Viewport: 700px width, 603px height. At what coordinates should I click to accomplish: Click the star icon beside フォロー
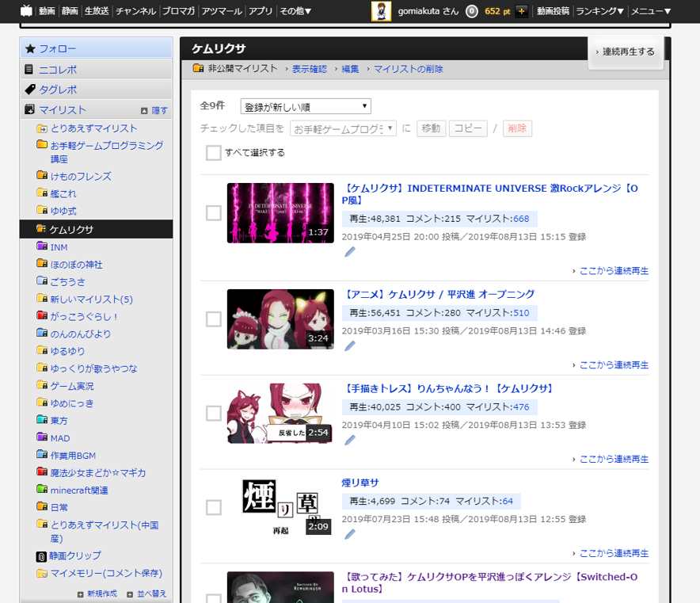[x=30, y=48]
